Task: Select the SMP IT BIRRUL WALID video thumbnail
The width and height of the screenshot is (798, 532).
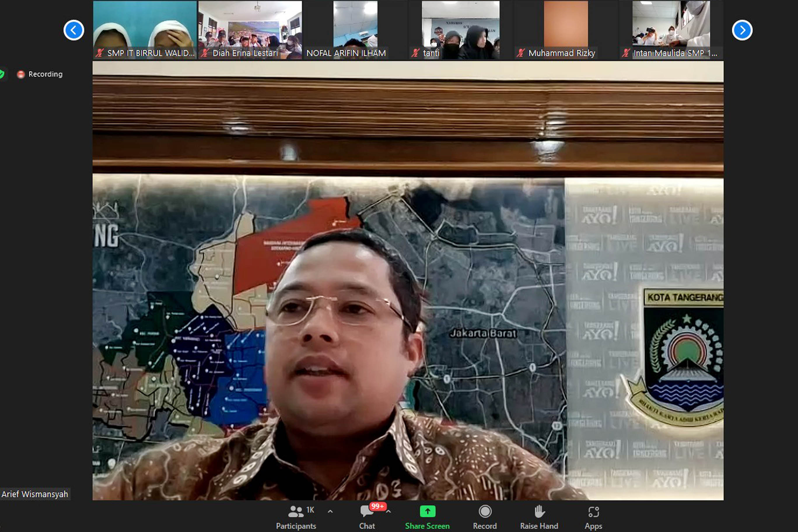Action: [145, 25]
